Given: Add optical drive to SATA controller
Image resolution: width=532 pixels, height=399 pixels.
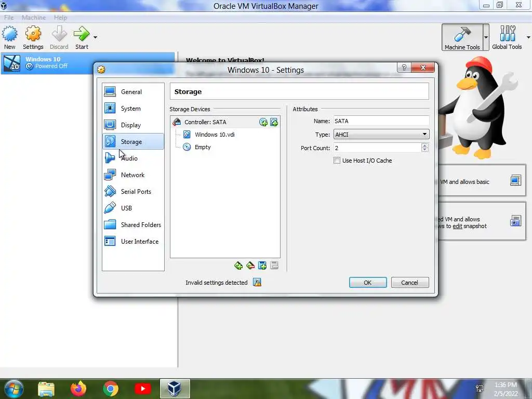Looking at the screenshot, I should (x=263, y=122).
